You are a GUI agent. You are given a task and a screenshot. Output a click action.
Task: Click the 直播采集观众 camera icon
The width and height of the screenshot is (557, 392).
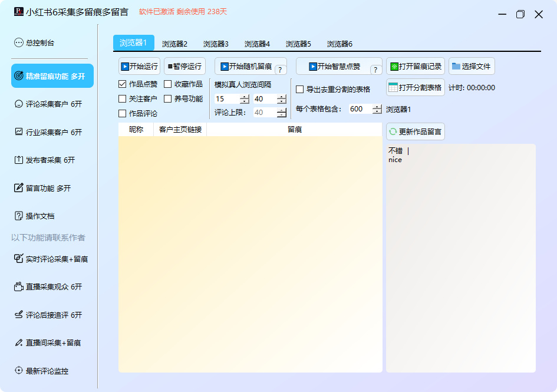coord(18,286)
